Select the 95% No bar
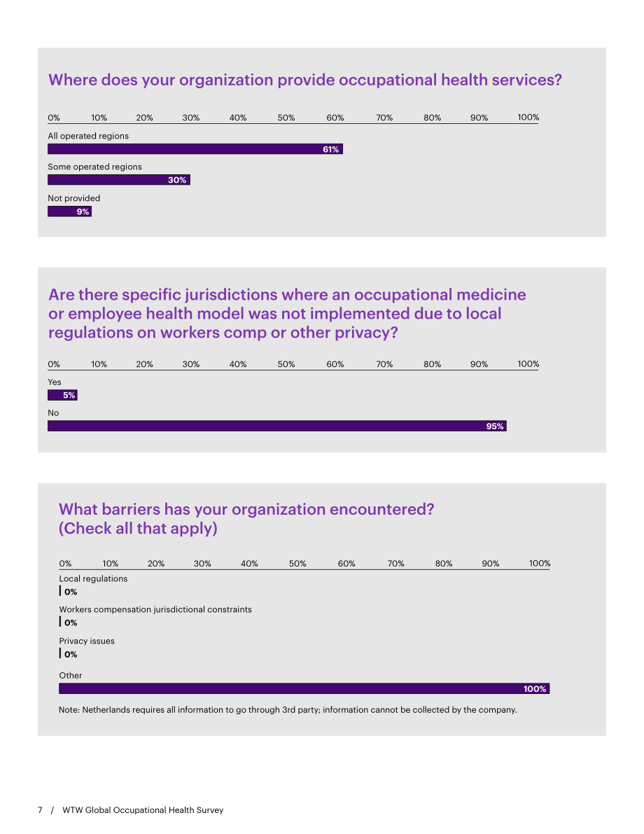Screen dimensions: 644x834 277,426
